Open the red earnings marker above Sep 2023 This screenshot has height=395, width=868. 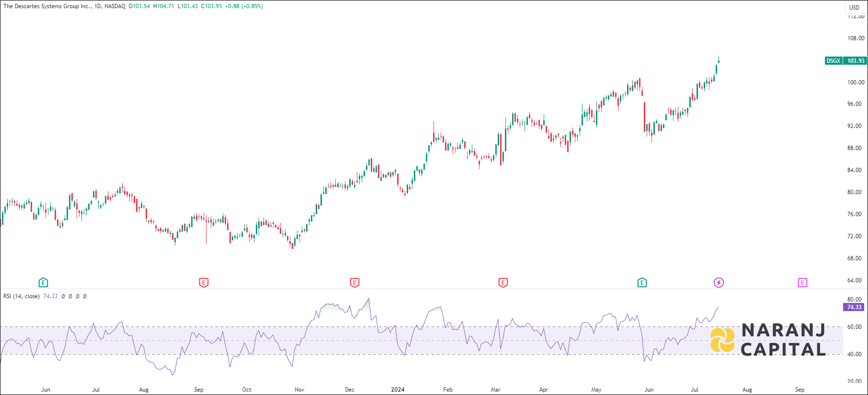click(204, 282)
